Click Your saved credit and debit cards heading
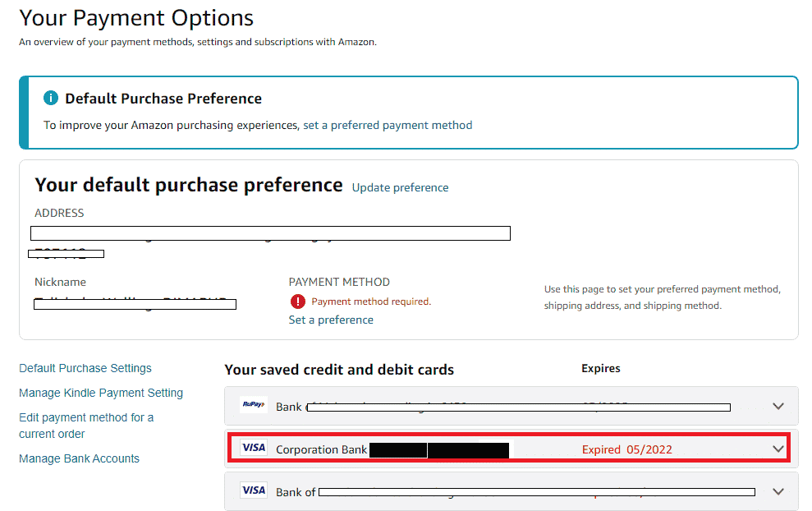 pos(339,370)
